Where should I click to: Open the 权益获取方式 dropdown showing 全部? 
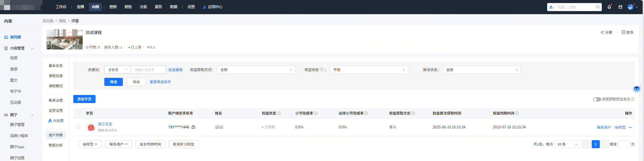pos(256,70)
